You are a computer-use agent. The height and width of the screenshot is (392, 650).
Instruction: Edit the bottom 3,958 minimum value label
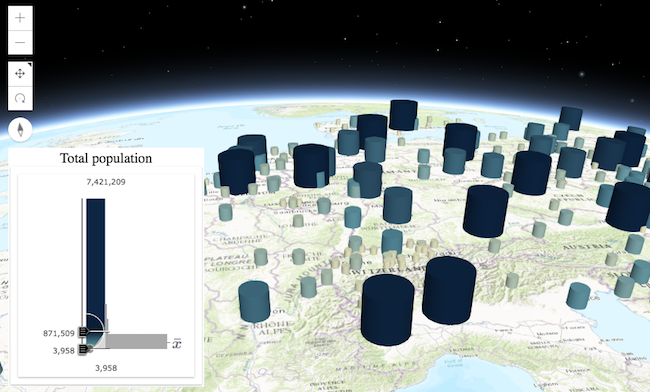[x=106, y=368]
